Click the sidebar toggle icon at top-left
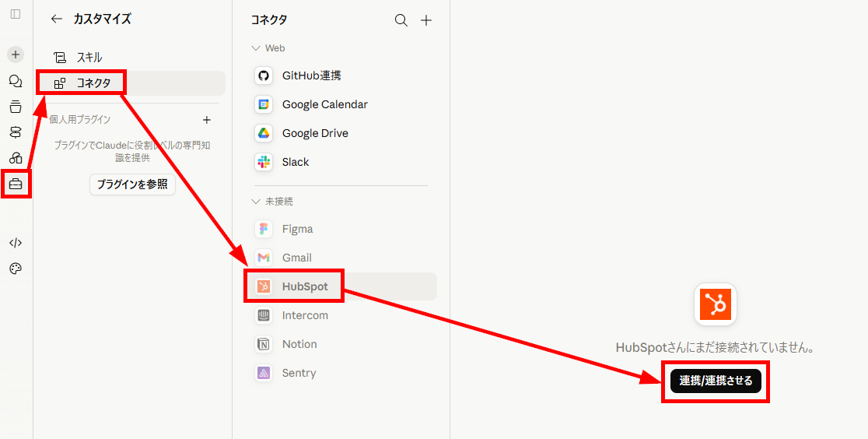The image size is (868, 439). (x=16, y=14)
